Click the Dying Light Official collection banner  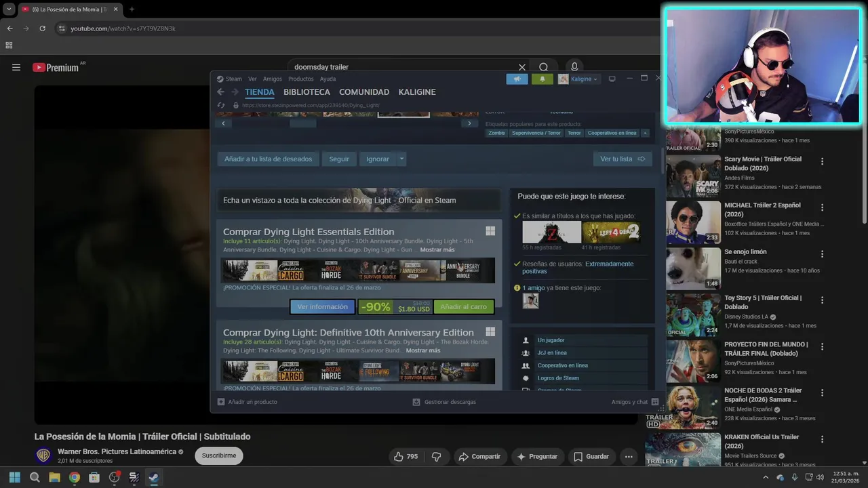359,200
